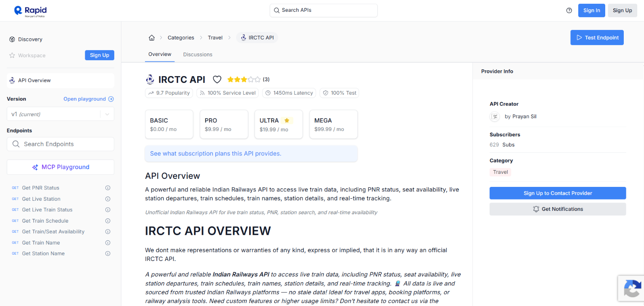644x306 pixels.
Task: Click info icon for Get Train Schedule
Action: pyautogui.click(x=107, y=221)
